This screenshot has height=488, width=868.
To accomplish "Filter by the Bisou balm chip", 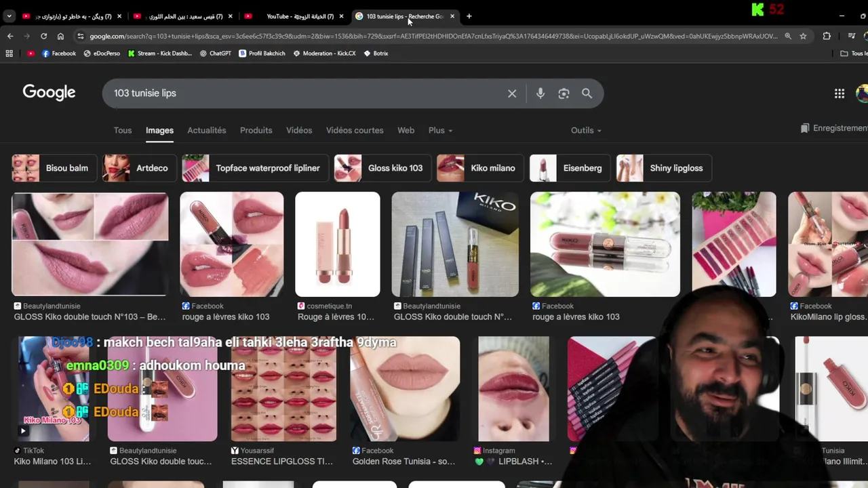I will [55, 168].
